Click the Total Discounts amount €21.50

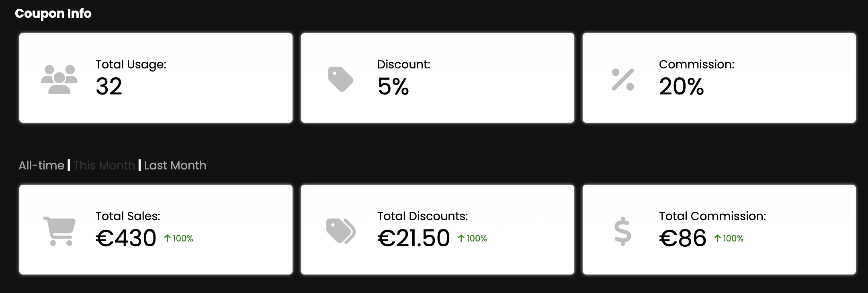[x=414, y=238]
